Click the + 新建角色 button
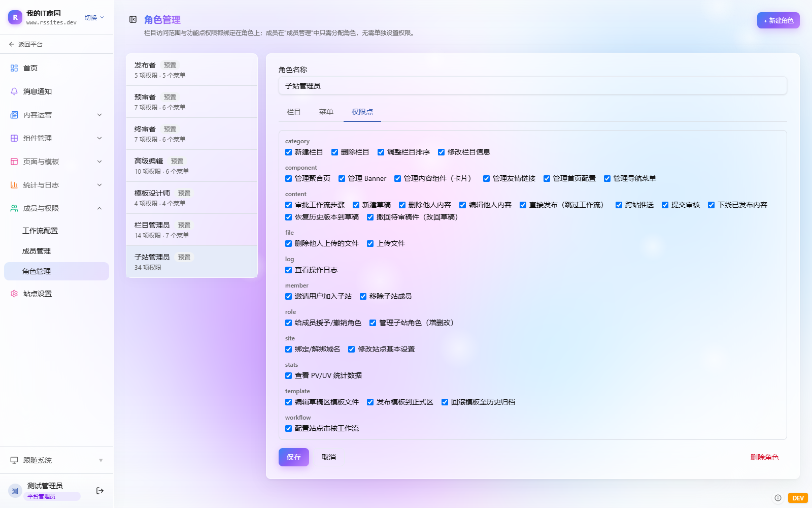The image size is (812, 508). (779, 20)
